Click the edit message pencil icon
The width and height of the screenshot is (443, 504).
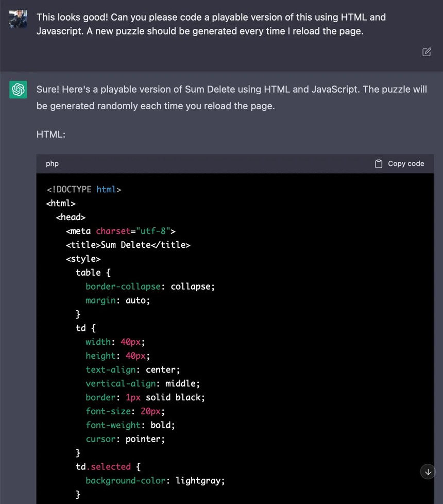427,52
